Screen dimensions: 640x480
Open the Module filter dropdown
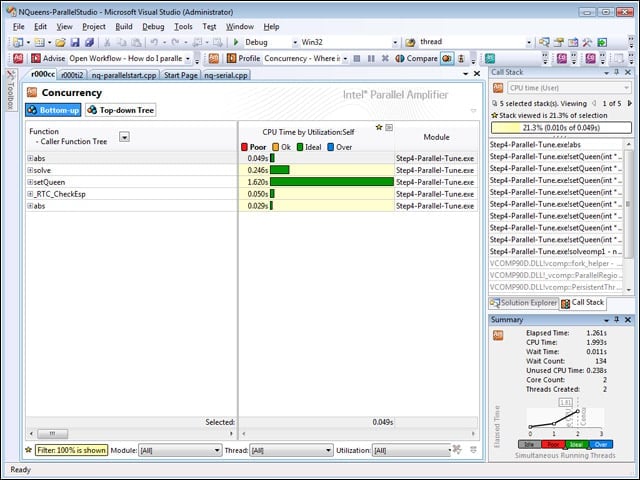180,450
